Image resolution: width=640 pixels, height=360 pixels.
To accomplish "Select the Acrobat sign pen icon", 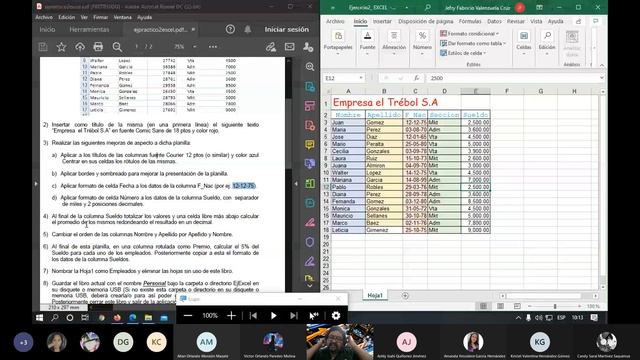I will tap(271, 47).
